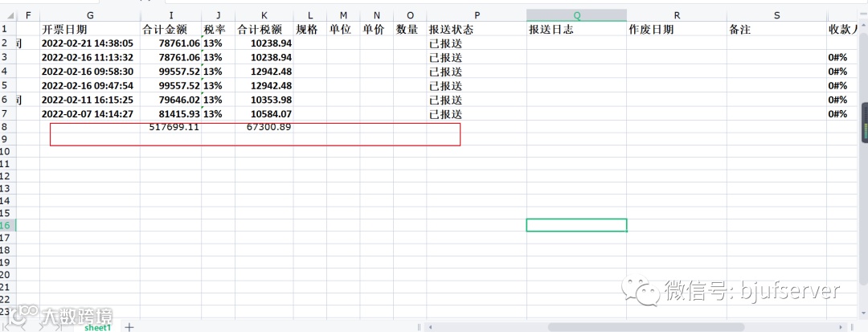Click the 备注 header cell
868x332 pixels.
776,29
